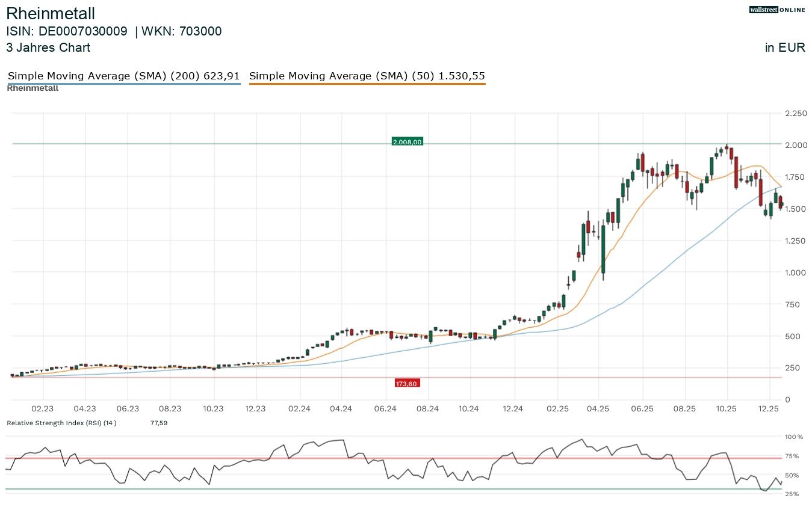Click the ISIN DE0007030009 text
The width and height of the screenshot is (812, 510).
coord(67,31)
